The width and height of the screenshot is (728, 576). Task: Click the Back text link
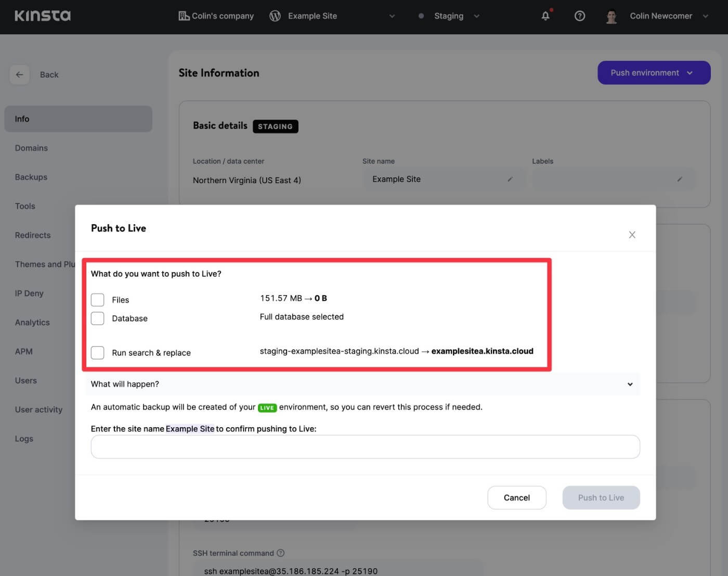[49, 74]
